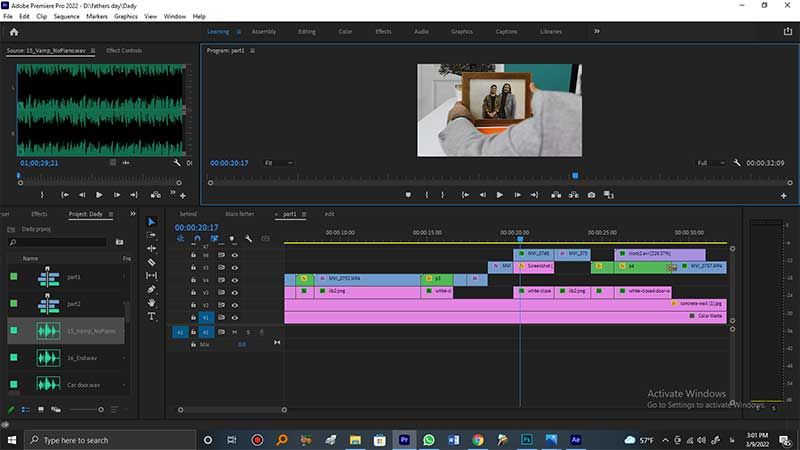Switch to the Main father sequence tab
The image size is (800, 450).
pos(239,214)
